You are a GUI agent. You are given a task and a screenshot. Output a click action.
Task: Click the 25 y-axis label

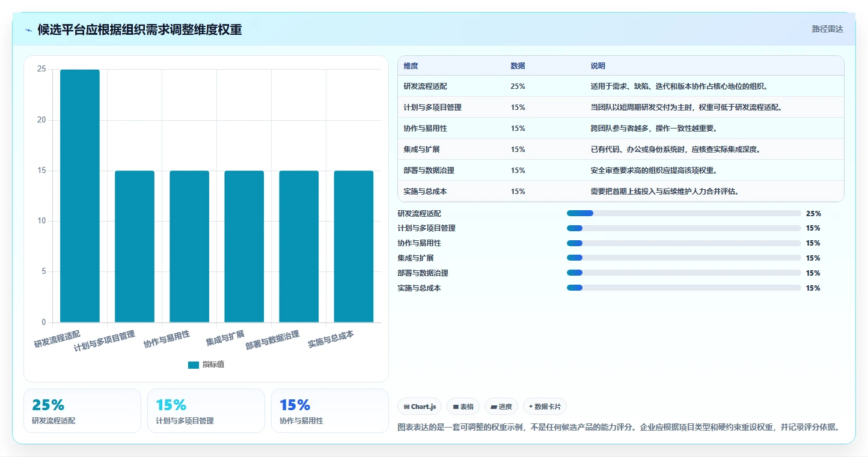pyautogui.click(x=41, y=69)
